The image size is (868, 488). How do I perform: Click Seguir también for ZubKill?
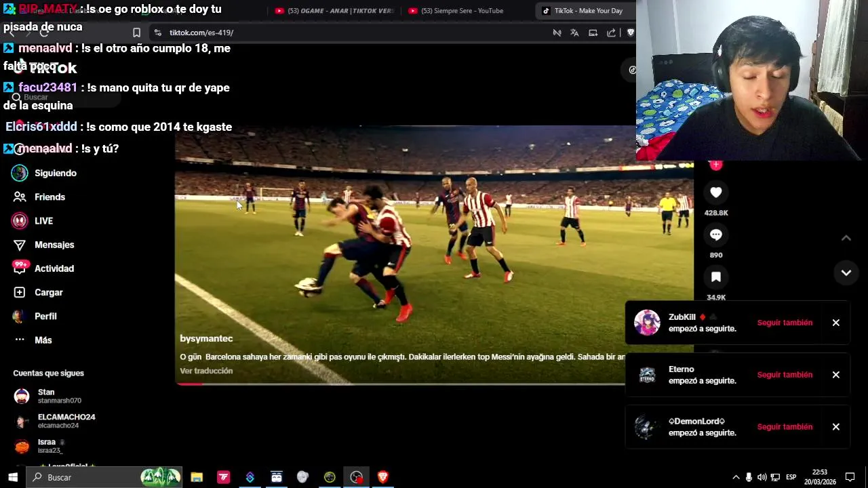785,323
